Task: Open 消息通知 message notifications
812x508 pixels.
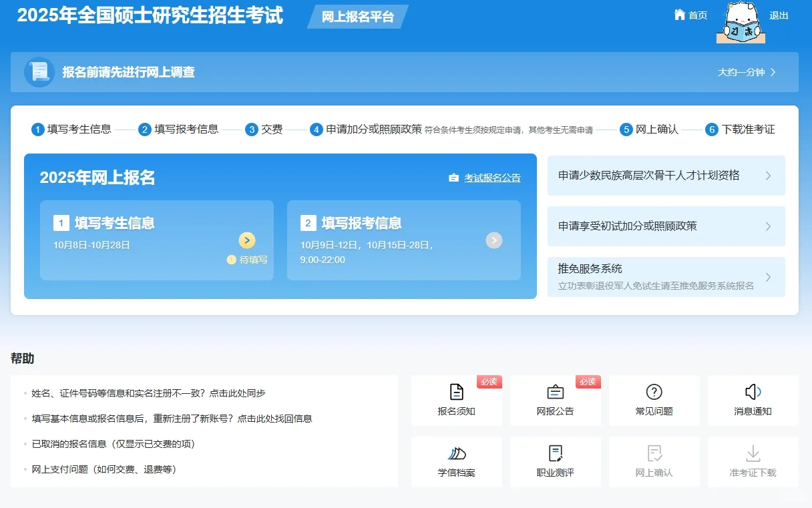Action: pyautogui.click(x=753, y=401)
